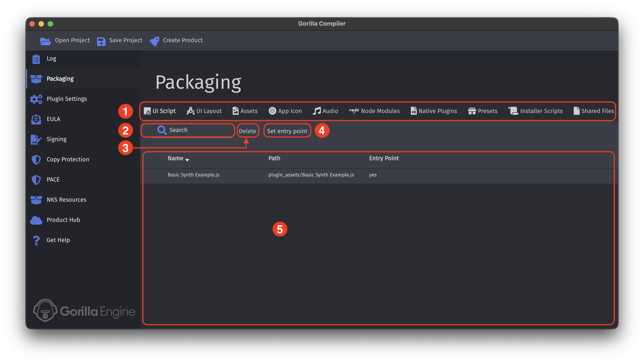Click the Entry Point column header
The height and width of the screenshot is (363, 644).
tap(384, 158)
